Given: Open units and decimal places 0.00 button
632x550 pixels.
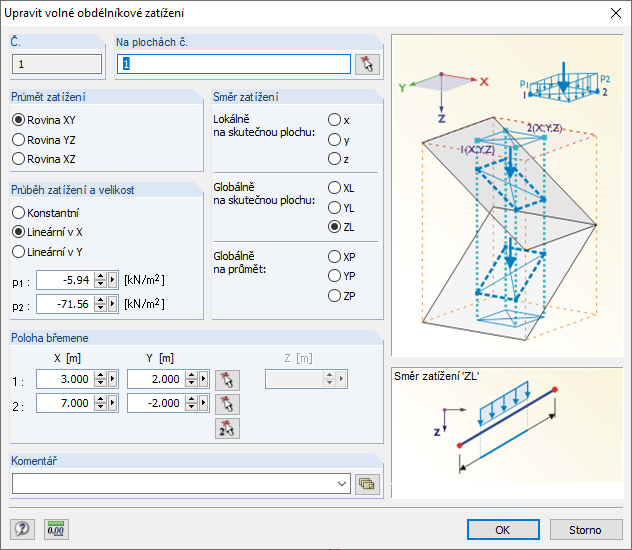Looking at the screenshot, I should pos(56,529).
